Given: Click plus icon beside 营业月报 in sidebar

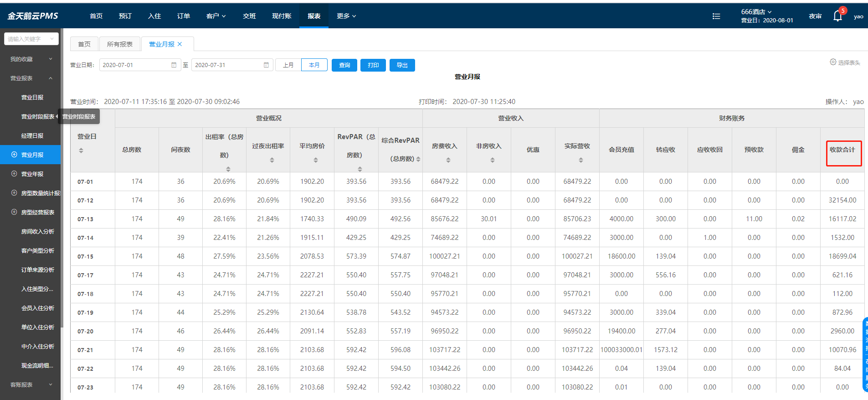Looking at the screenshot, I should coord(14,155).
